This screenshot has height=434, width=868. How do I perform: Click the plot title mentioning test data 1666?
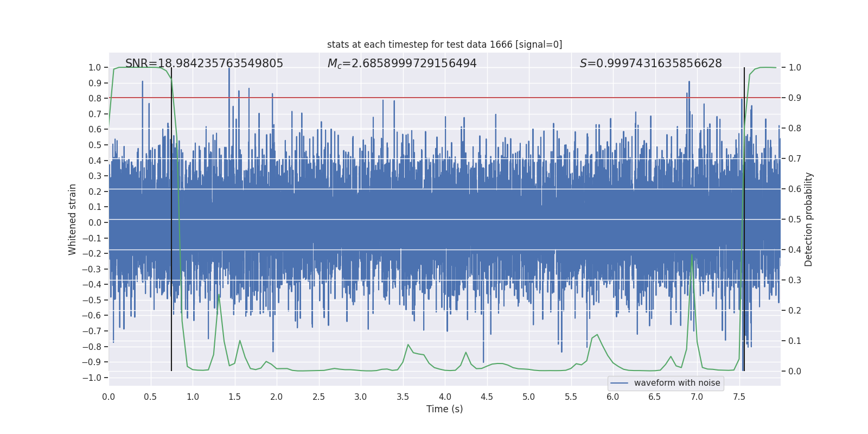(444, 44)
